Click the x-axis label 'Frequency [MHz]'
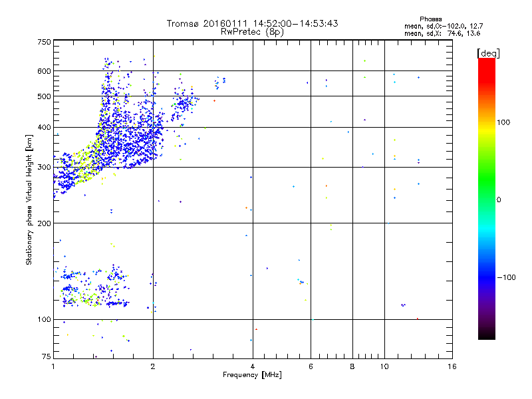 252,375
